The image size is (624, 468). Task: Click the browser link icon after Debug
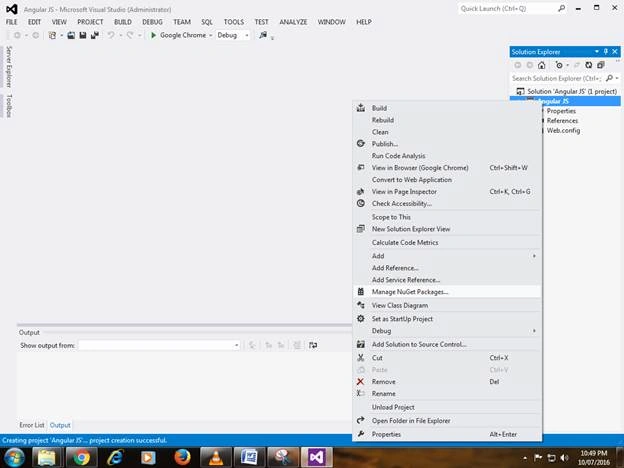[x=263, y=35]
